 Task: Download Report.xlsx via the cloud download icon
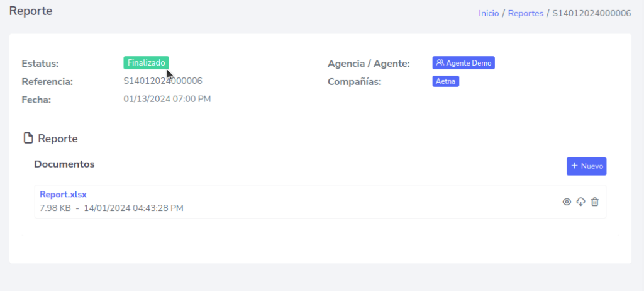tap(580, 202)
